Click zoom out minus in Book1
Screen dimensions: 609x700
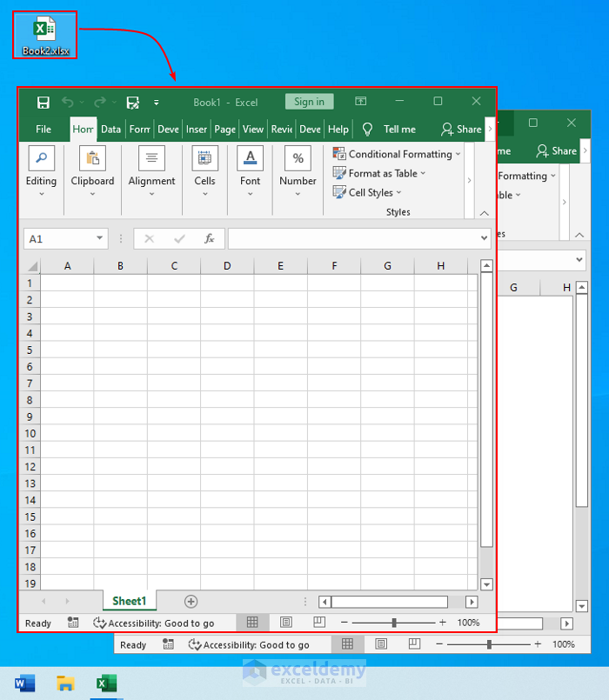[344, 623]
